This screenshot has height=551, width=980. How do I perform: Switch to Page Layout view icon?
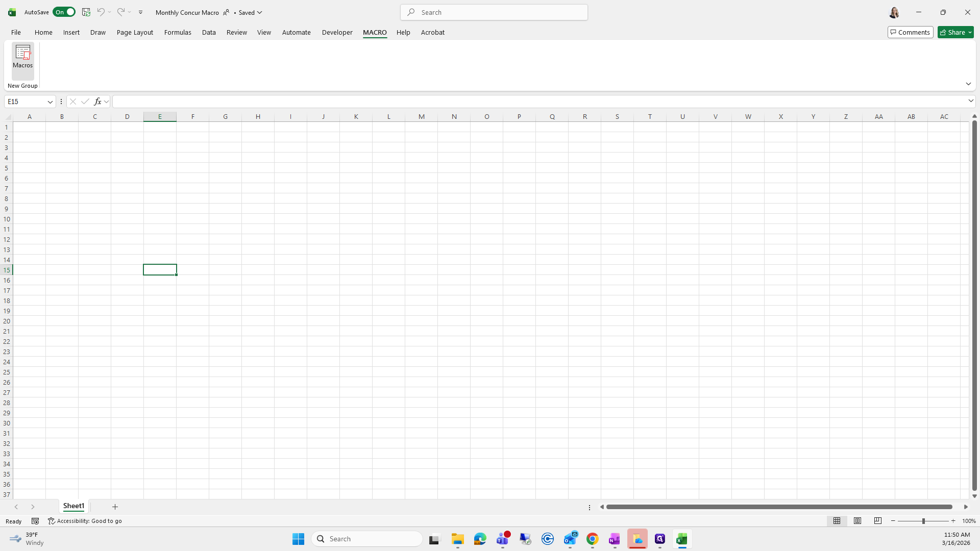click(x=857, y=521)
